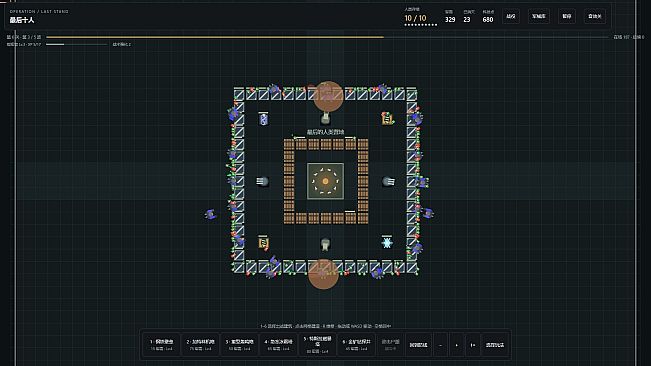This screenshot has height=366, width=651.
Task: Select the top-left corner brick of the inner wall
Action: (x=289, y=144)
